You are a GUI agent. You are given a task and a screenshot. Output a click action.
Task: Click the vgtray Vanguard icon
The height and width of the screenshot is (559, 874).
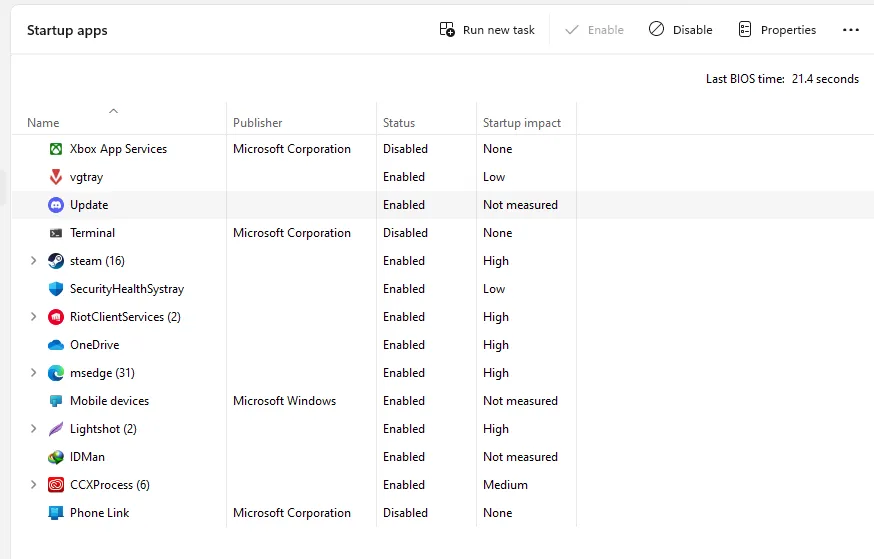(56, 177)
